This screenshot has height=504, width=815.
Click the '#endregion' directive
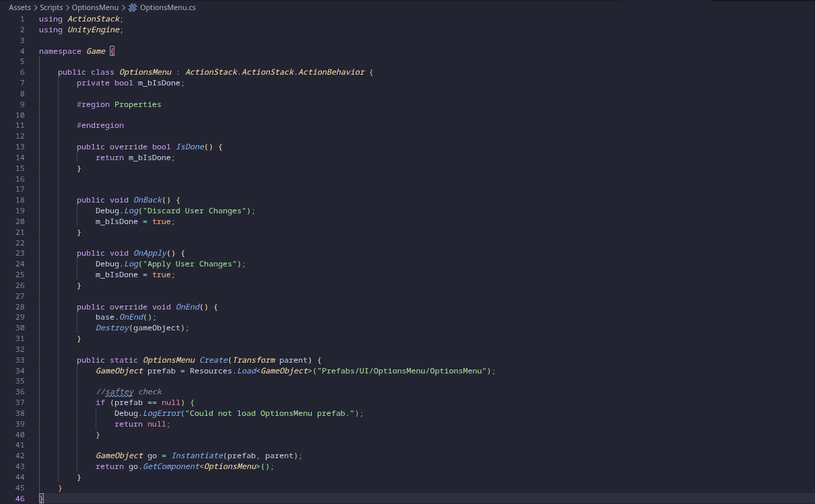click(100, 125)
